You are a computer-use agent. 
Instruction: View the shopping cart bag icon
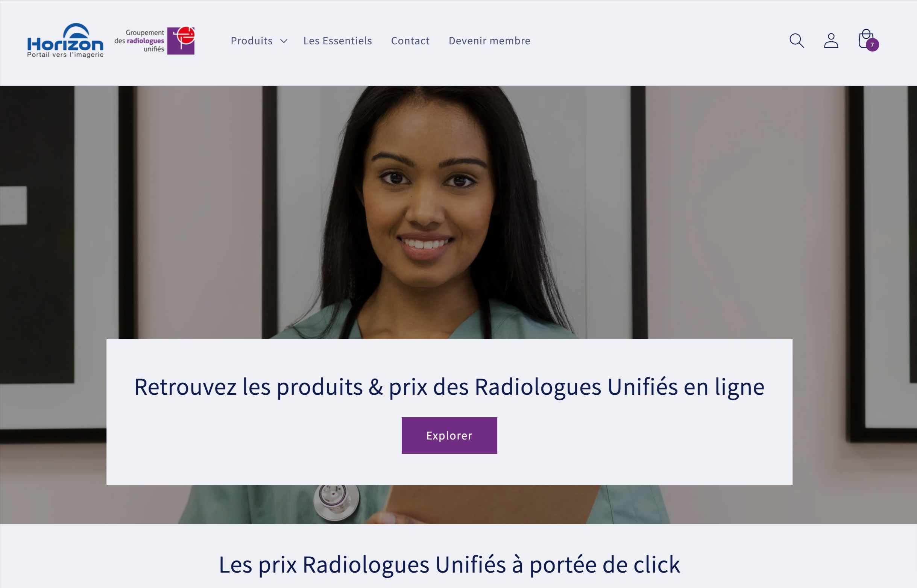tap(866, 39)
